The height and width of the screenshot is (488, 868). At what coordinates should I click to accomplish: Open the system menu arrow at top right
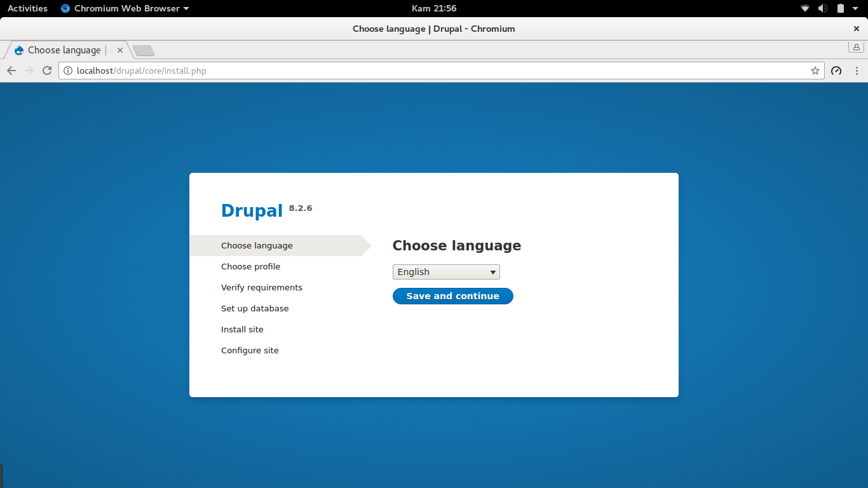856,8
